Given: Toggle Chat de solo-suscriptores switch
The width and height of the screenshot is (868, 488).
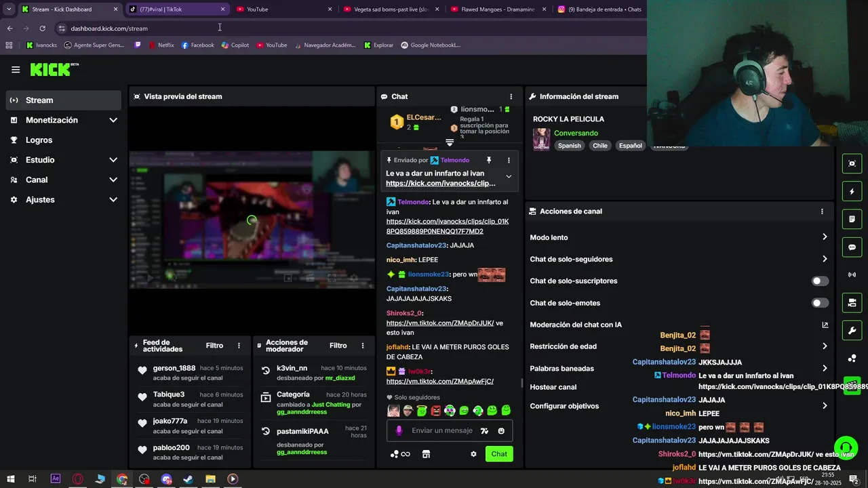Looking at the screenshot, I should pyautogui.click(x=820, y=281).
